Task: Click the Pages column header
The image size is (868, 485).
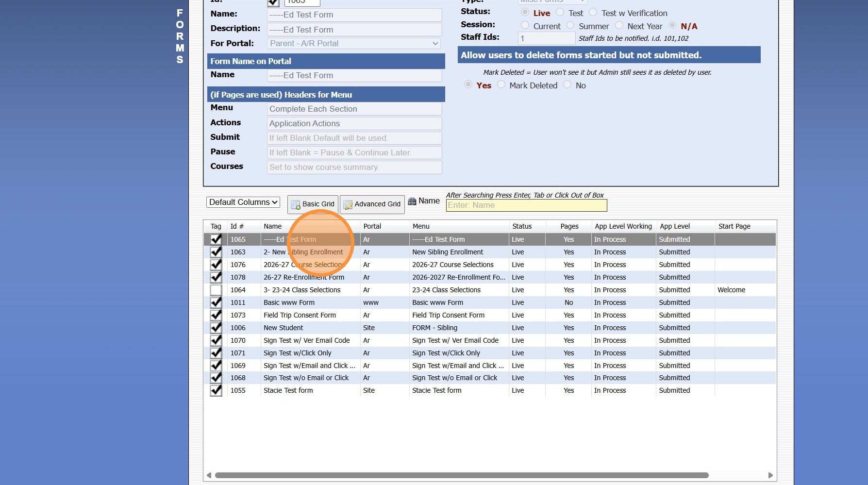Action: (569, 226)
